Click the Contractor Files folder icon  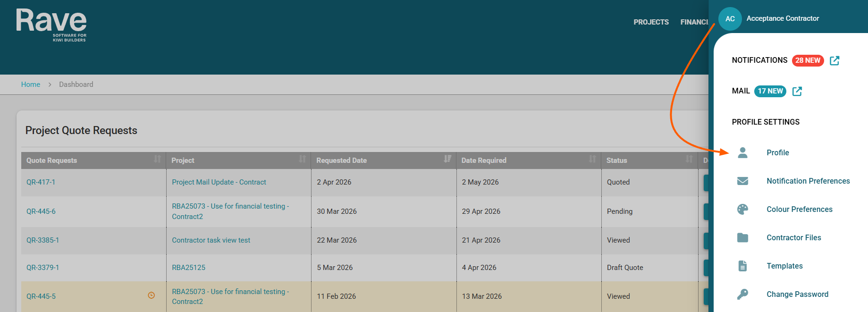742,237
